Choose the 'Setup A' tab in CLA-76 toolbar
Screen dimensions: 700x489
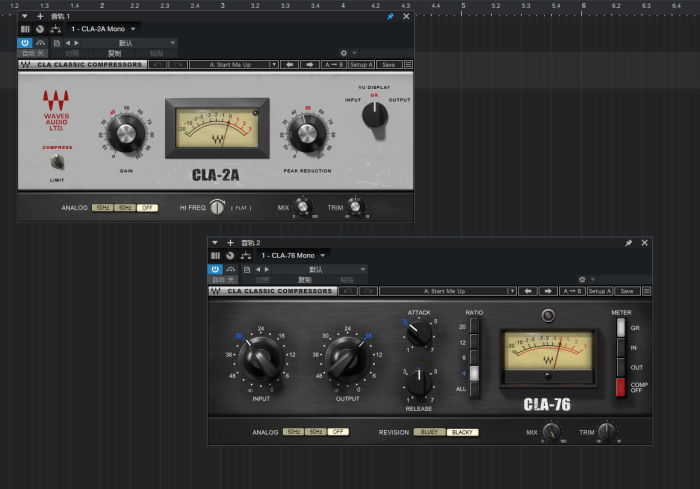(x=600, y=291)
